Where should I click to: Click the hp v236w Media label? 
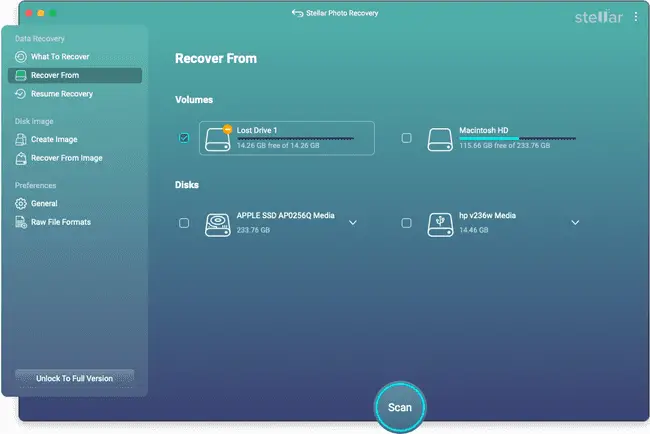click(x=488, y=216)
